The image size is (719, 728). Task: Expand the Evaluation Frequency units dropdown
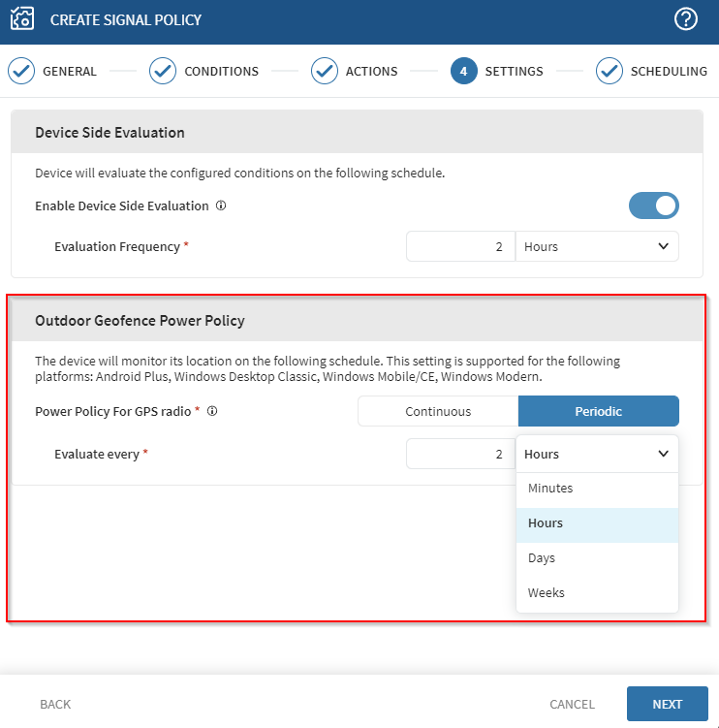pos(597,246)
